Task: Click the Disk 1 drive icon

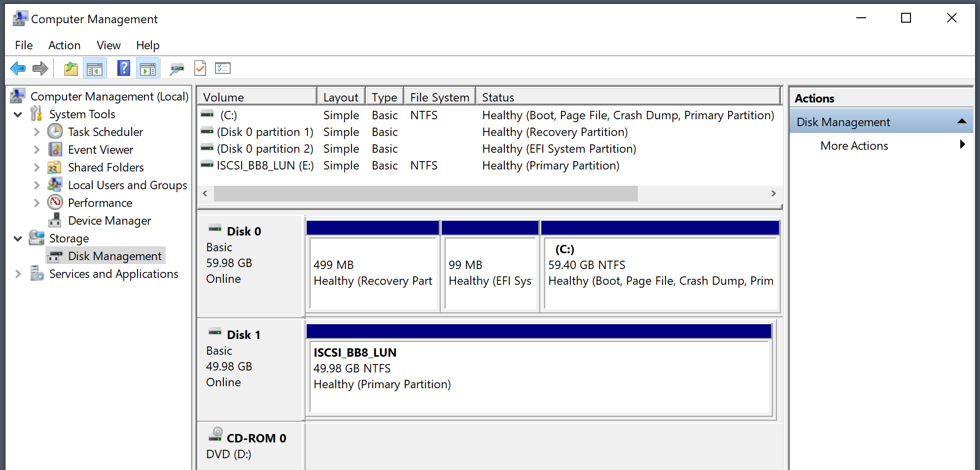Action: (x=215, y=332)
